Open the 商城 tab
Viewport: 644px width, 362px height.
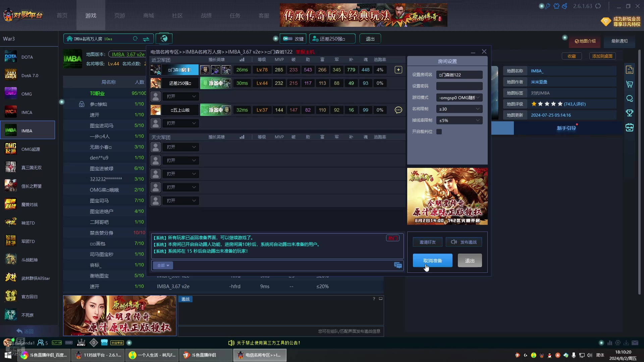pyautogui.click(x=149, y=15)
